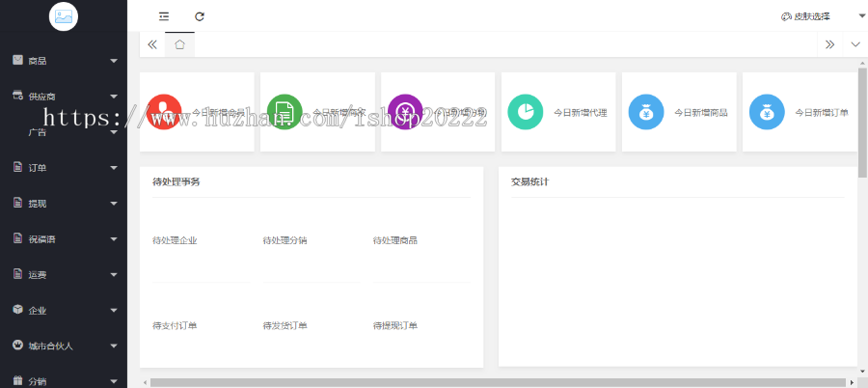This screenshot has width=868, height=388.
Task: Open 待处理分销 pending item
Action: pyautogui.click(x=285, y=240)
